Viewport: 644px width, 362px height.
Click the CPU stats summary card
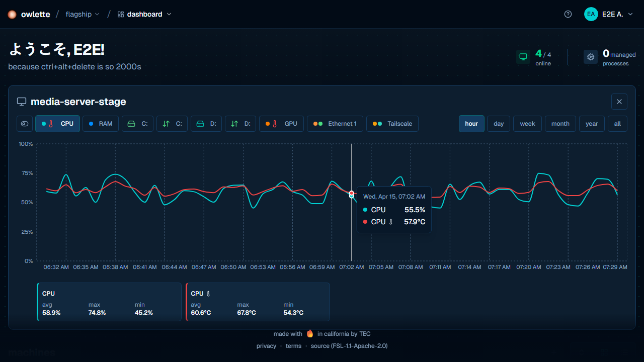click(x=109, y=302)
